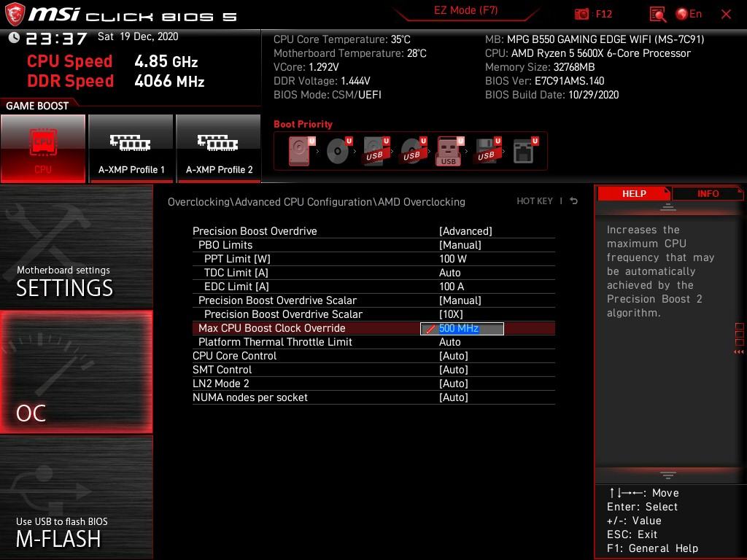This screenshot has width=747, height=560.
Task: Select the USB CD/DVD boot icon
Action: [x=414, y=152]
